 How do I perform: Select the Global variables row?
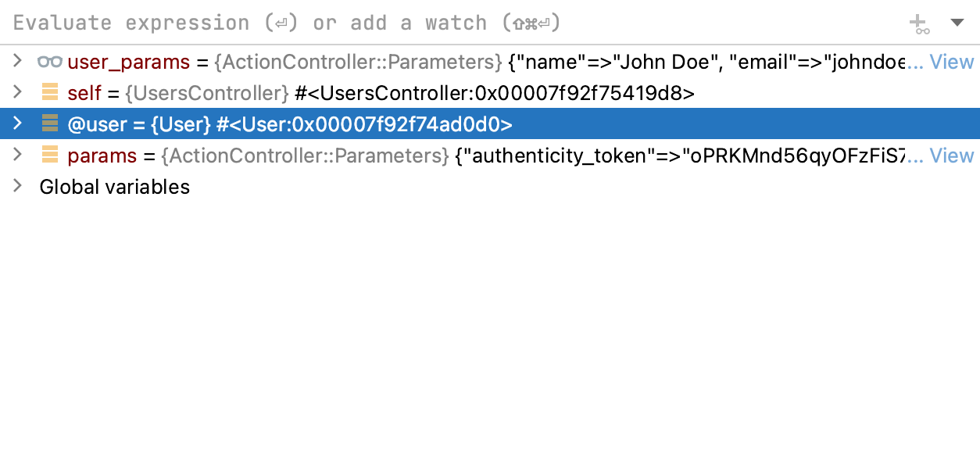[114, 186]
